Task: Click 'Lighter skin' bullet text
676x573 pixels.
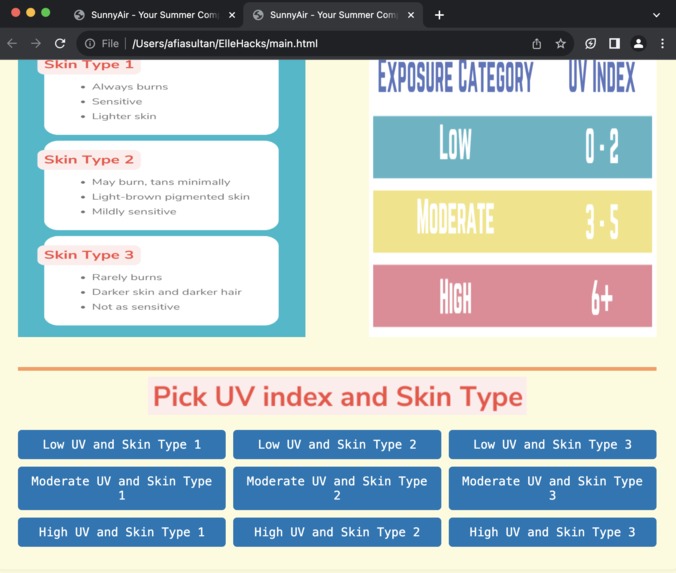Action: point(124,116)
